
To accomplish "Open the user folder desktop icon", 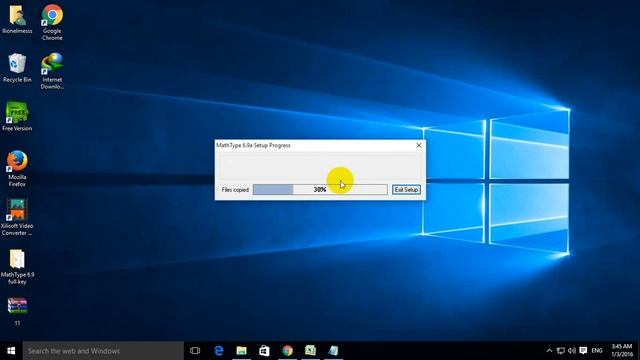I will [17, 20].
